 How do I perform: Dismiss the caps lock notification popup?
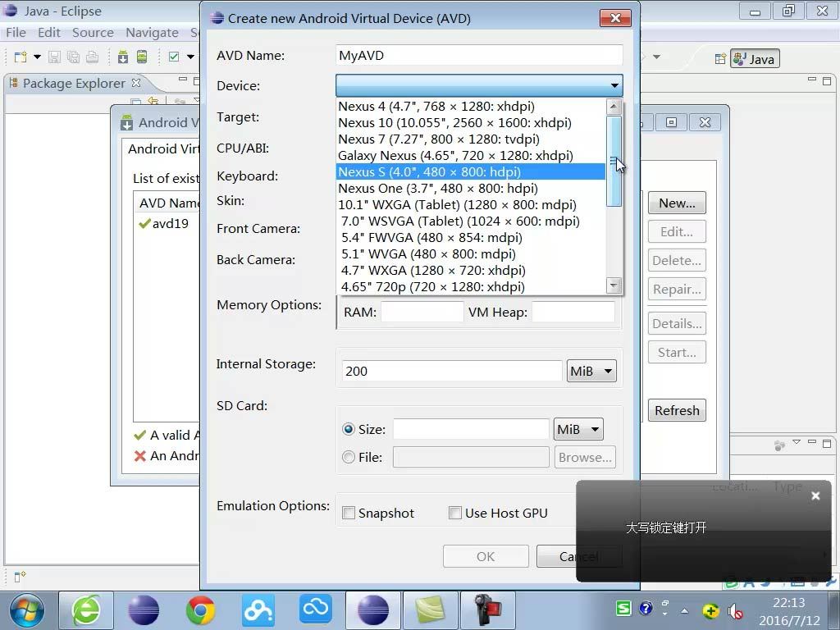[x=815, y=496]
